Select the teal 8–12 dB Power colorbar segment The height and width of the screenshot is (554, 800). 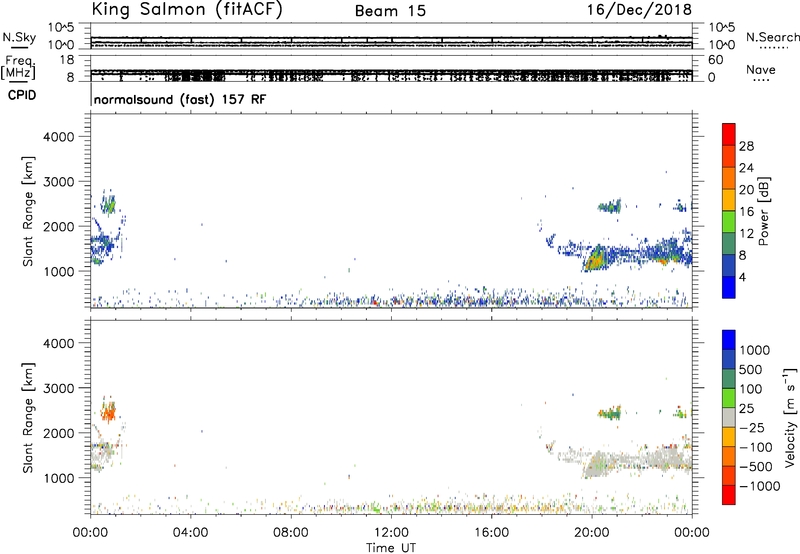pyautogui.click(x=729, y=244)
